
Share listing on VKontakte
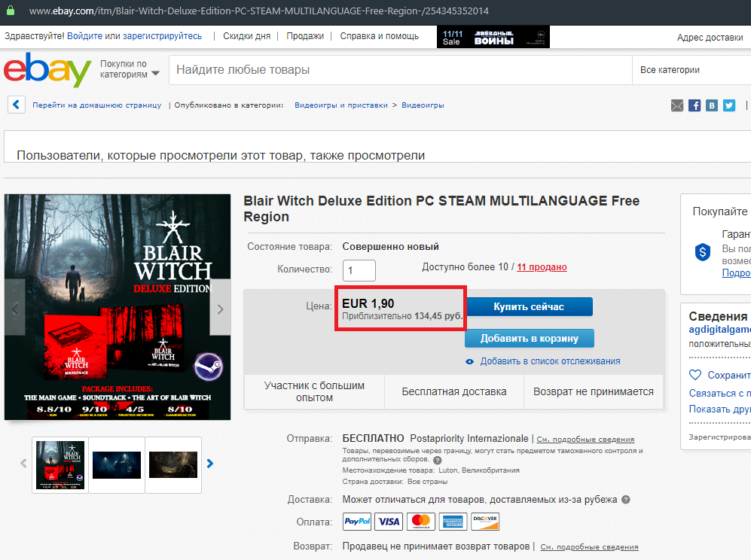tap(712, 105)
